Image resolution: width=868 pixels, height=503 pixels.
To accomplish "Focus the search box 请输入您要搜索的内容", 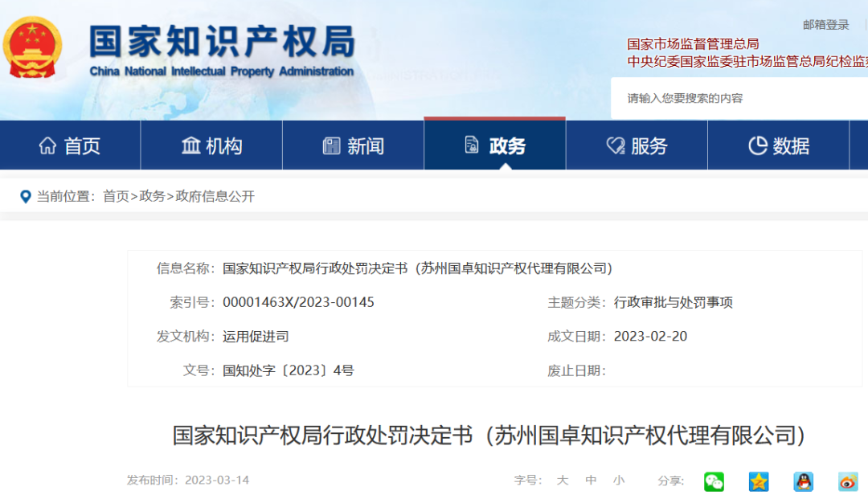I will pyautogui.click(x=739, y=99).
